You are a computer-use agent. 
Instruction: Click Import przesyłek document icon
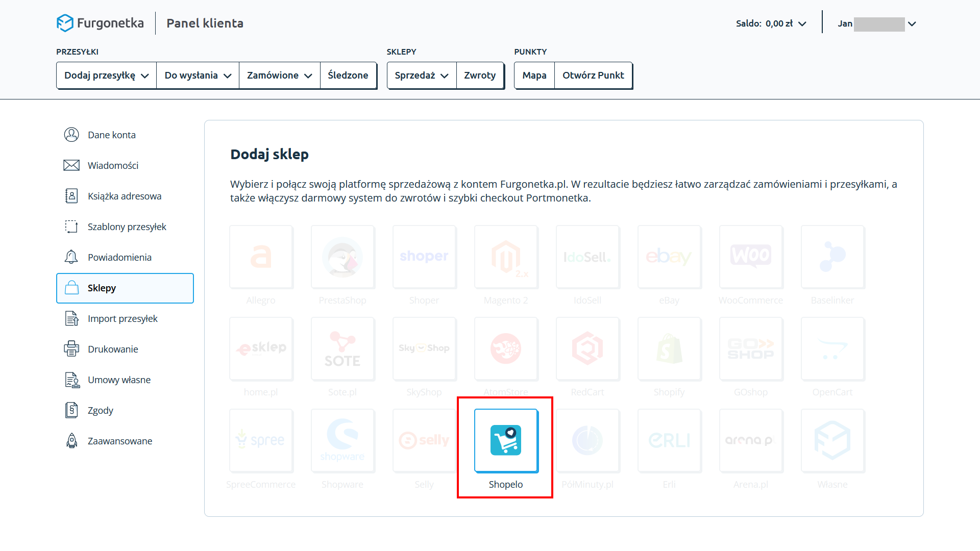point(71,318)
